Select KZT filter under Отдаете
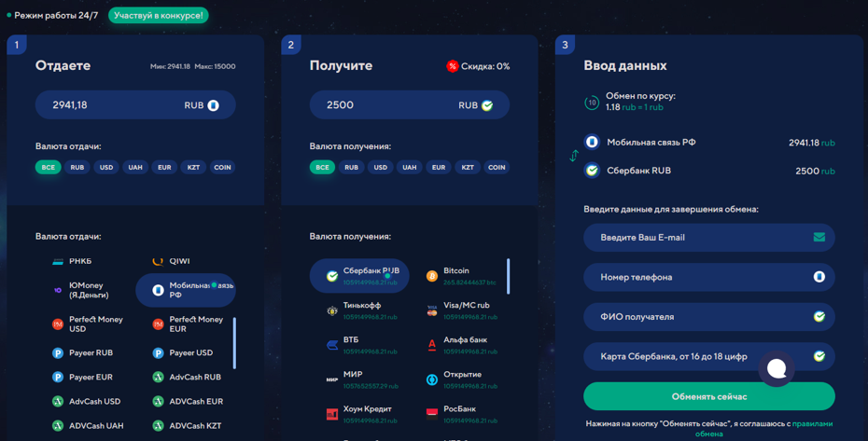The height and width of the screenshot is (441, 868). tap(193, 167)
